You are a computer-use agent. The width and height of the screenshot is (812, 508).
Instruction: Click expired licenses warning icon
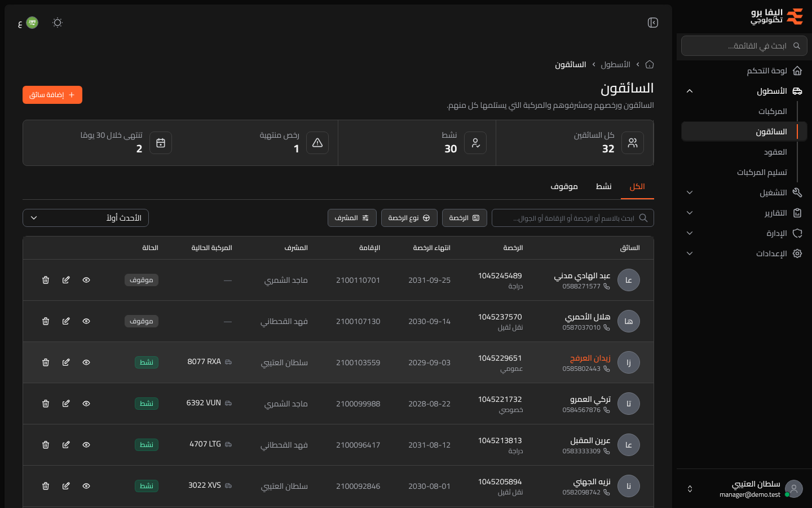coord(317,143)
